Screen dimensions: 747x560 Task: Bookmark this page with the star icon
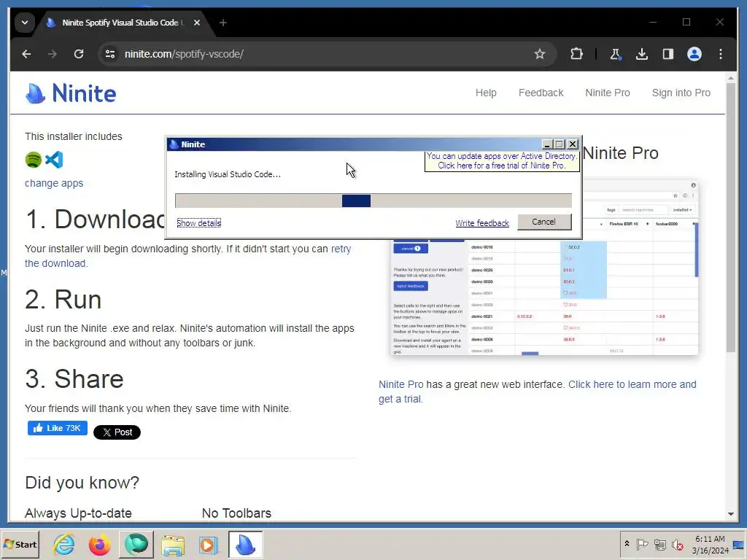(539, 54)
